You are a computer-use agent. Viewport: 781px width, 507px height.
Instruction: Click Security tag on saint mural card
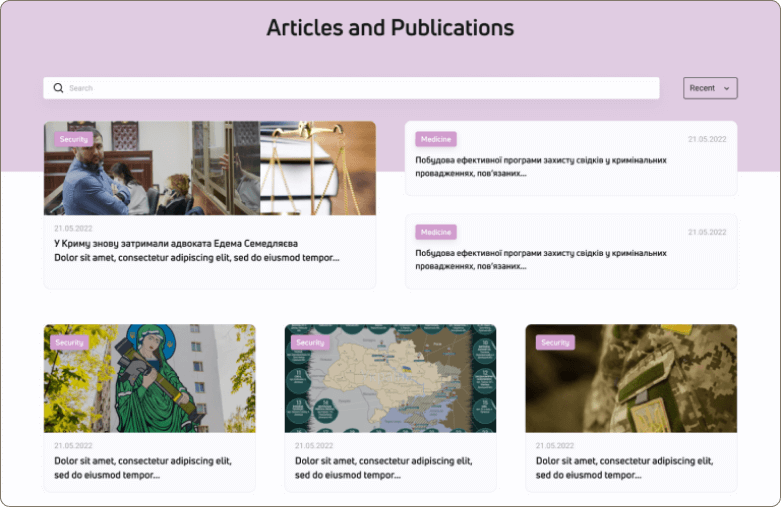tap(70, 342)
